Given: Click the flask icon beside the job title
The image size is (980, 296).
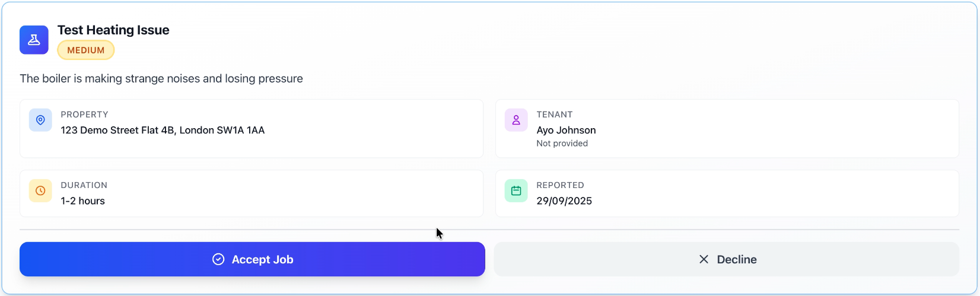Looking at the screenshot, I should [34, 40].
